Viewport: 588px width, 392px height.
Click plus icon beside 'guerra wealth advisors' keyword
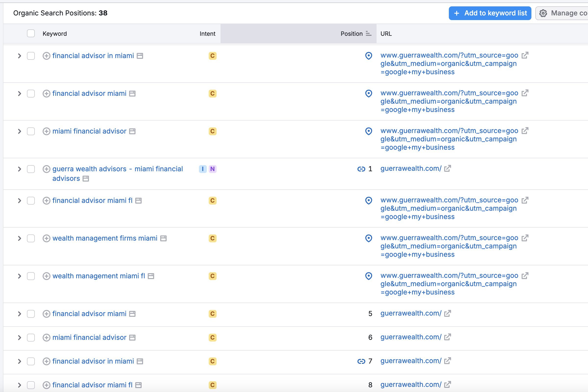pos(46,169)
